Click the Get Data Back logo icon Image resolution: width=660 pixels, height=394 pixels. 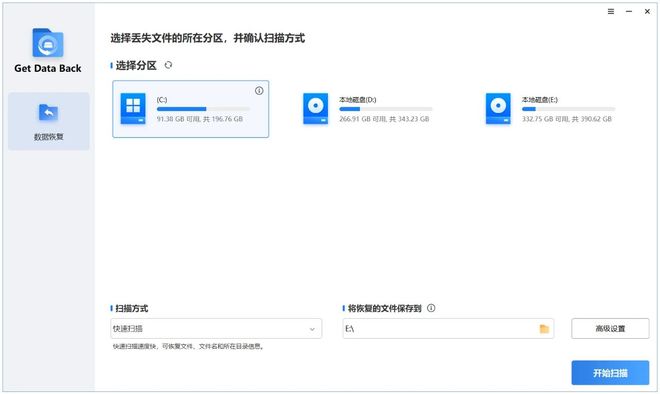[x=48, y=43]
